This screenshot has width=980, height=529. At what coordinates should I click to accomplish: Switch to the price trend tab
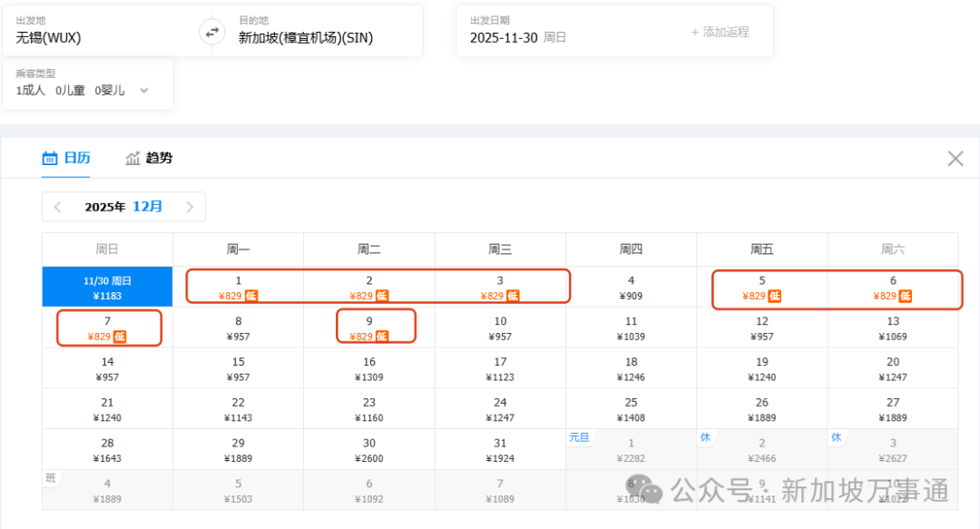149,158
